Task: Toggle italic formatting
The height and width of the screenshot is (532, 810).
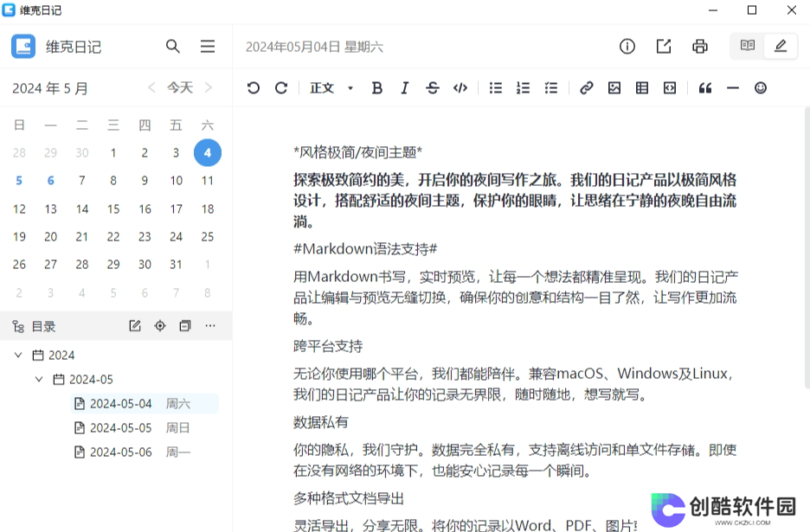Action: [404, 88]
